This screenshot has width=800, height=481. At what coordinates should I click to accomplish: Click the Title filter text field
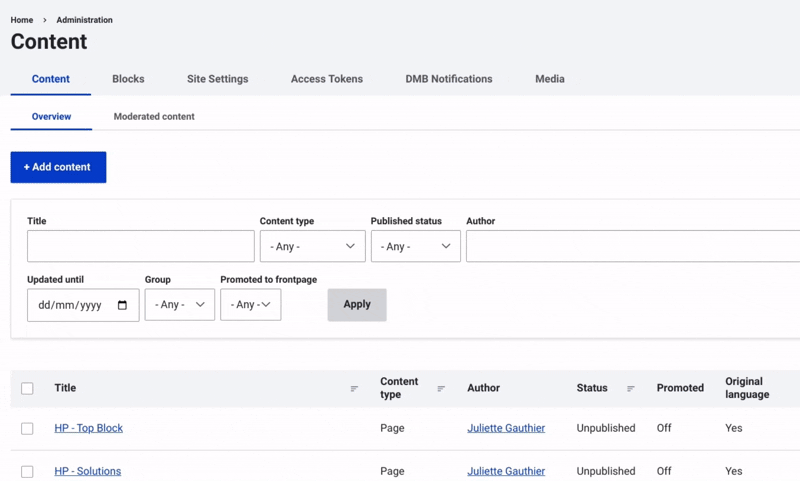click(141, 246)
